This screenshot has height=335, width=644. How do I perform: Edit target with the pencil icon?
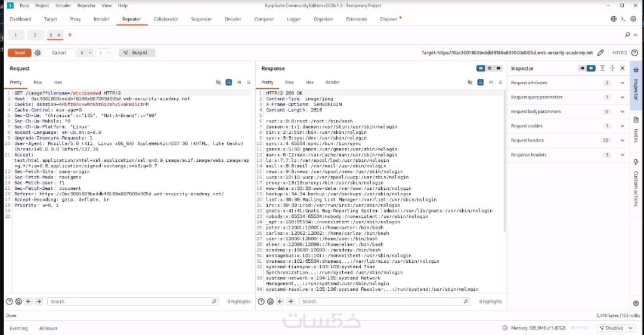point(600,53)
